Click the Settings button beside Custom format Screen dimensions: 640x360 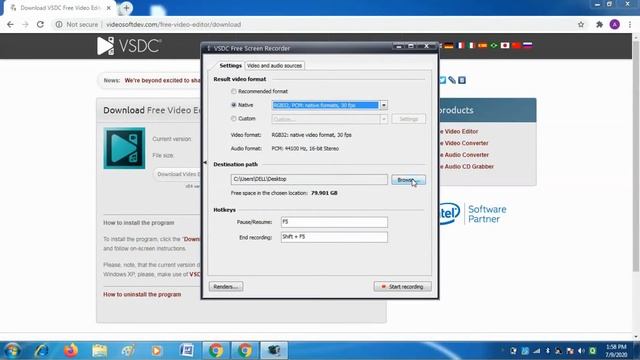click(x=409, y=119)
